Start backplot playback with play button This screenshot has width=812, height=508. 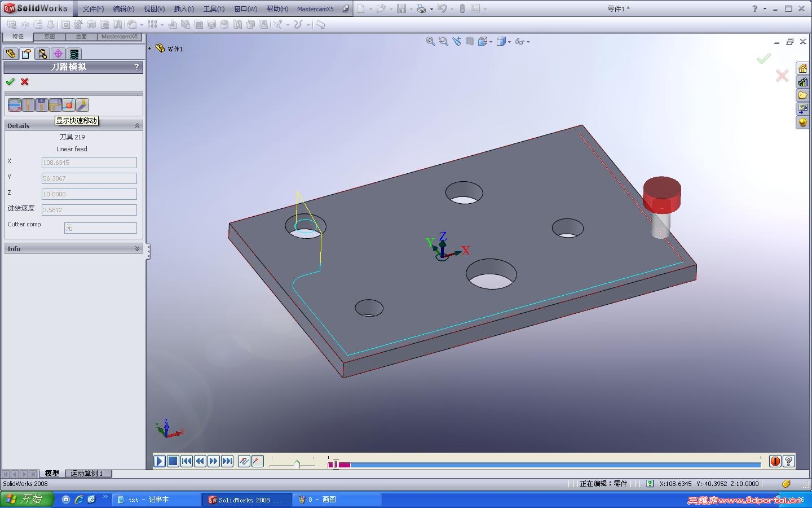(160, 461)
